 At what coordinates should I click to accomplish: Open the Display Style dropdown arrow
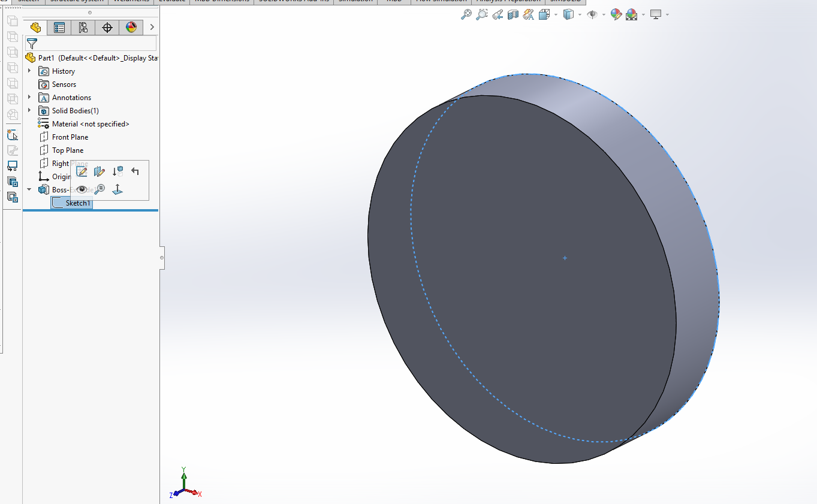click(x=579, y=14)
